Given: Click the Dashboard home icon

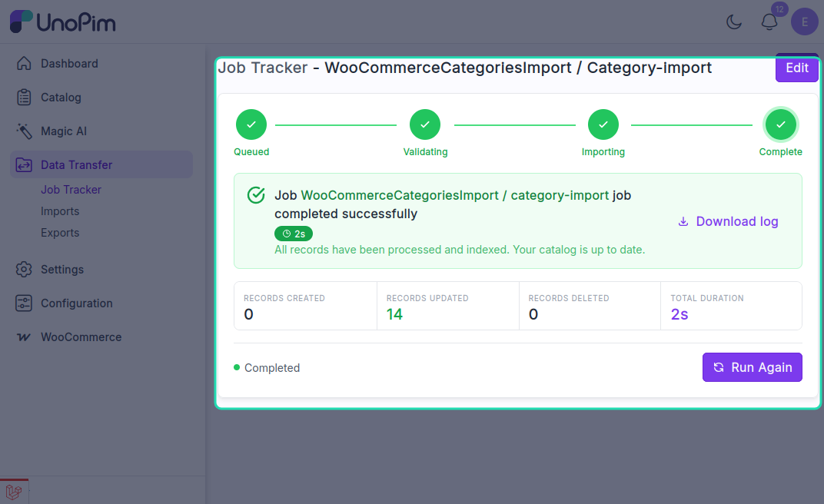Looking at the screenshot, I should (24, 64).
